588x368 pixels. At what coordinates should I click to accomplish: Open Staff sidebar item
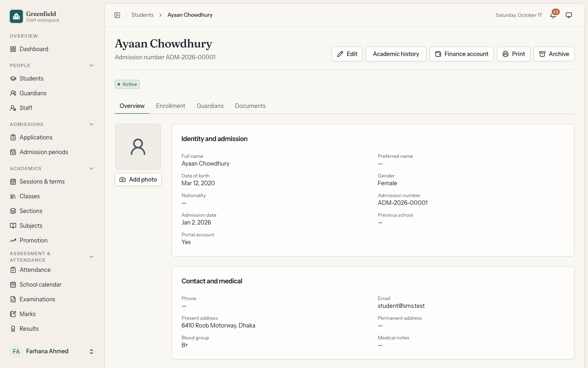pos(52,108)
